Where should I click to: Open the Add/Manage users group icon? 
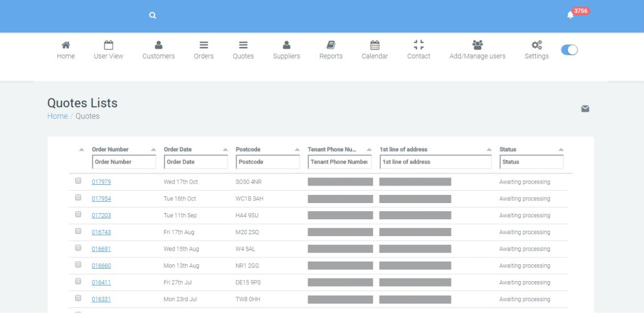point(477,45)
